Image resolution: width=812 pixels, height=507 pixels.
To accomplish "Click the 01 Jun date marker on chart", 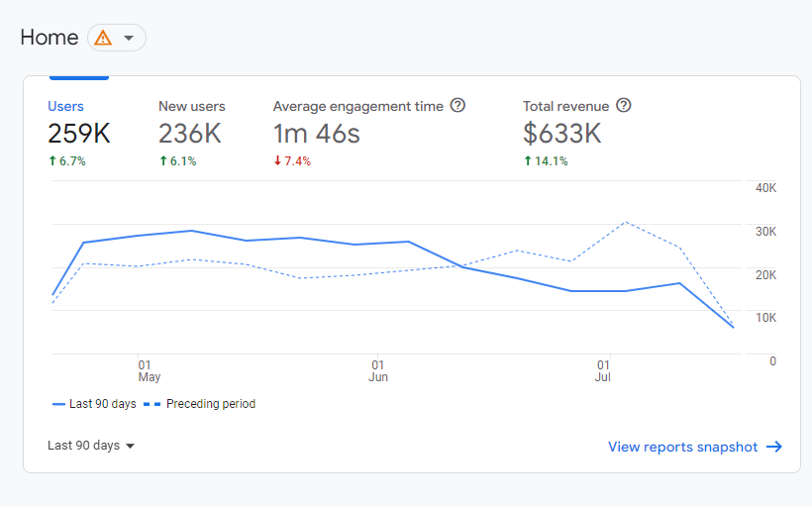I will [x=378, y=370].
